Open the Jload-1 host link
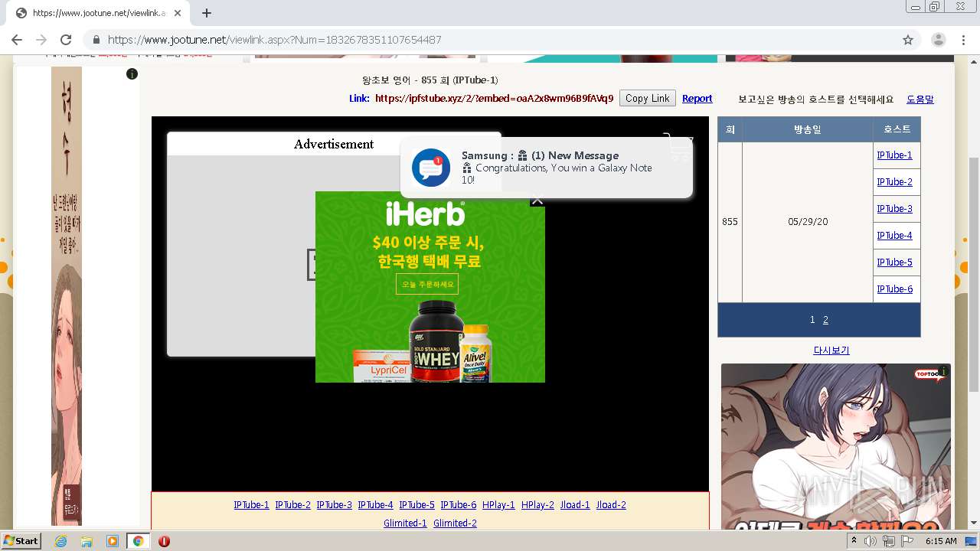The width and height of the screenshot is (980, 551). [x=575, y=505]
